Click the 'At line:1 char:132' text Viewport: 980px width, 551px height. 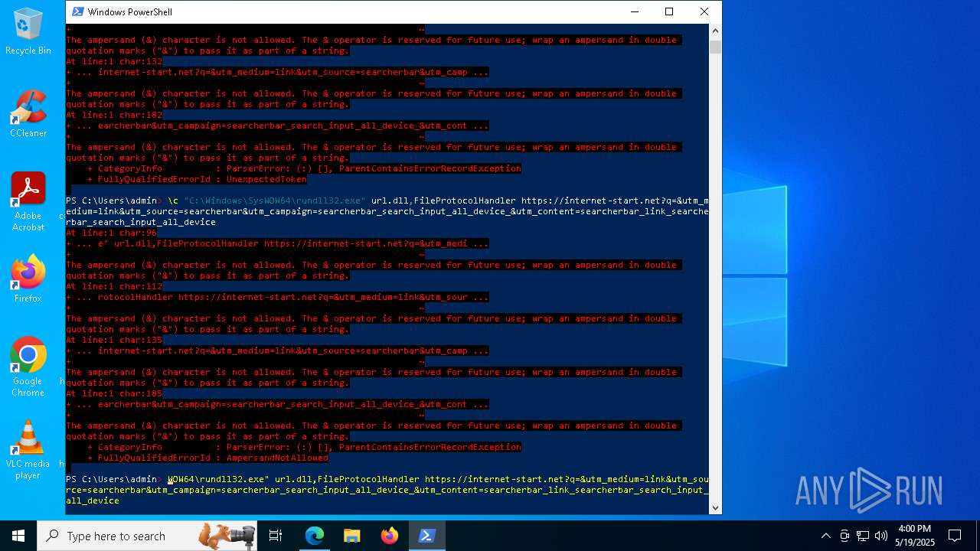[x=114, y=61]
